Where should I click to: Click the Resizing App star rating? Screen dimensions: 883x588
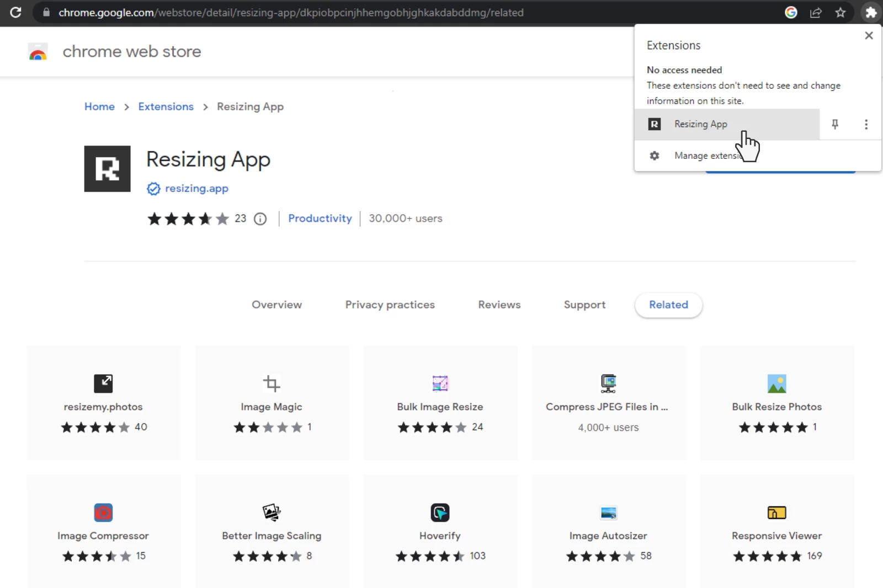(188, 219)
